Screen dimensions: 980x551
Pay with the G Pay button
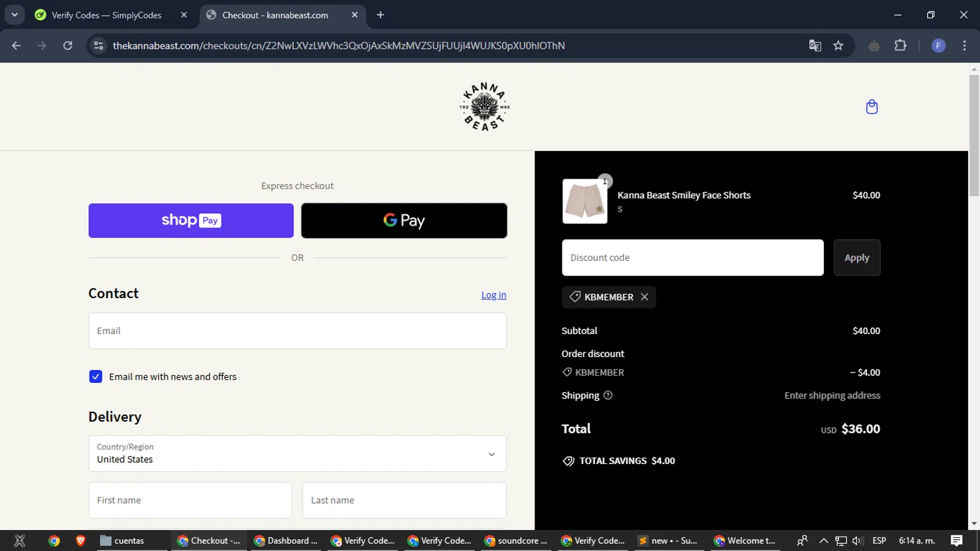[404, 220]
